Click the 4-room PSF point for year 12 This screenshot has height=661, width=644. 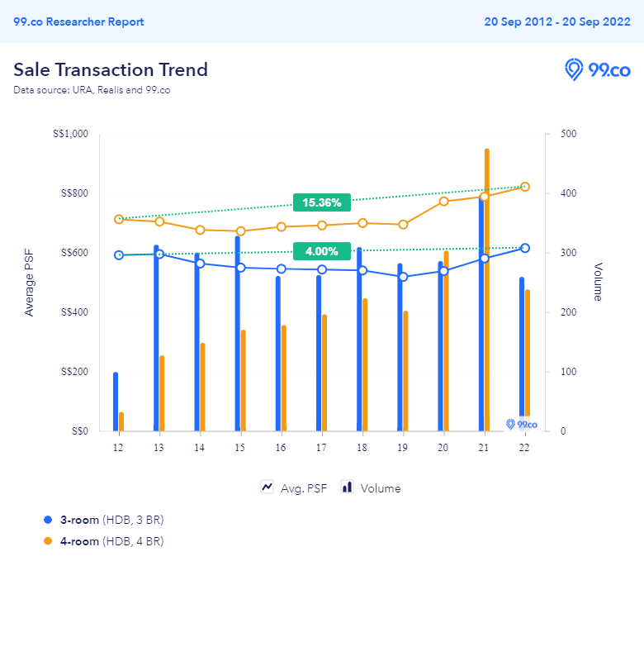[119, 219]
